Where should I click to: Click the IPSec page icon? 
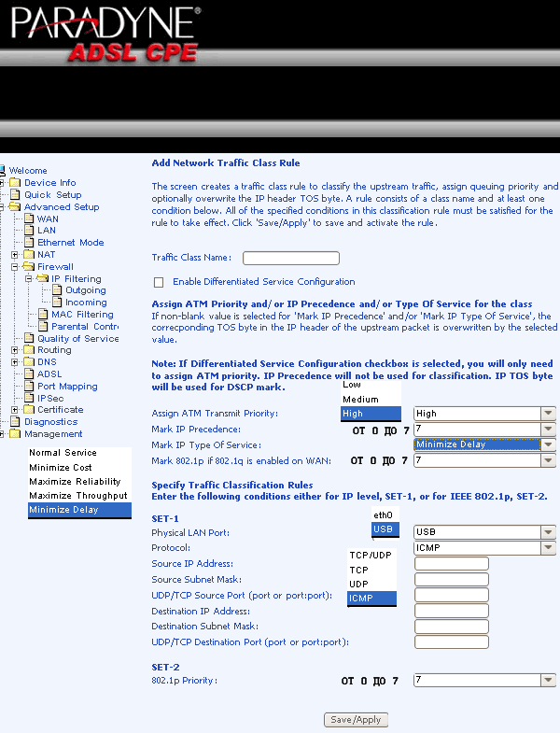[29, 398]
